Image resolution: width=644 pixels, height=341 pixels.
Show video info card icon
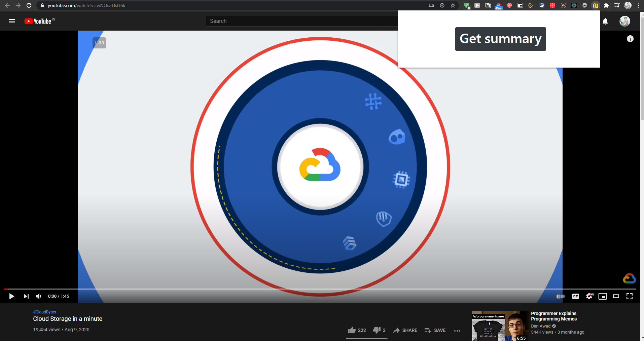(x=630, y=39)
